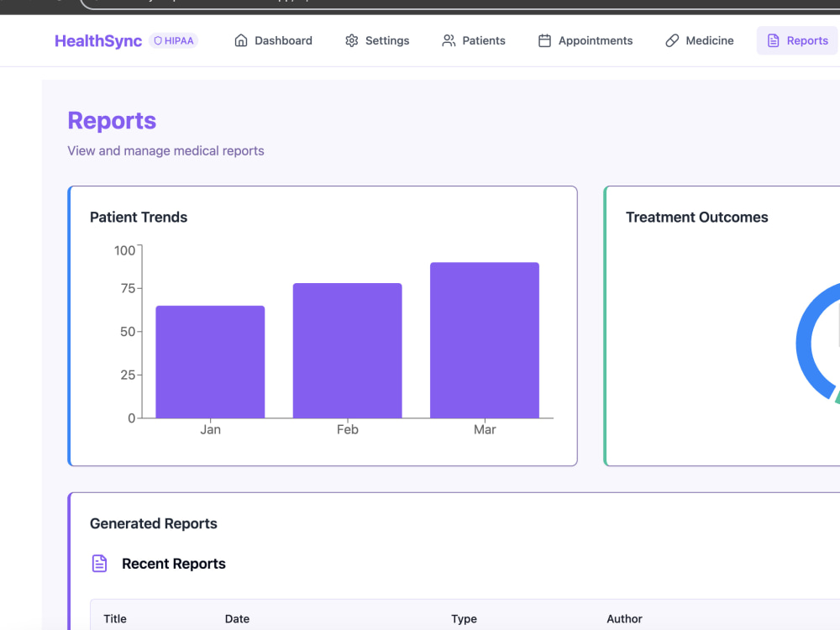Open the Medicine section

pos(699,40)
